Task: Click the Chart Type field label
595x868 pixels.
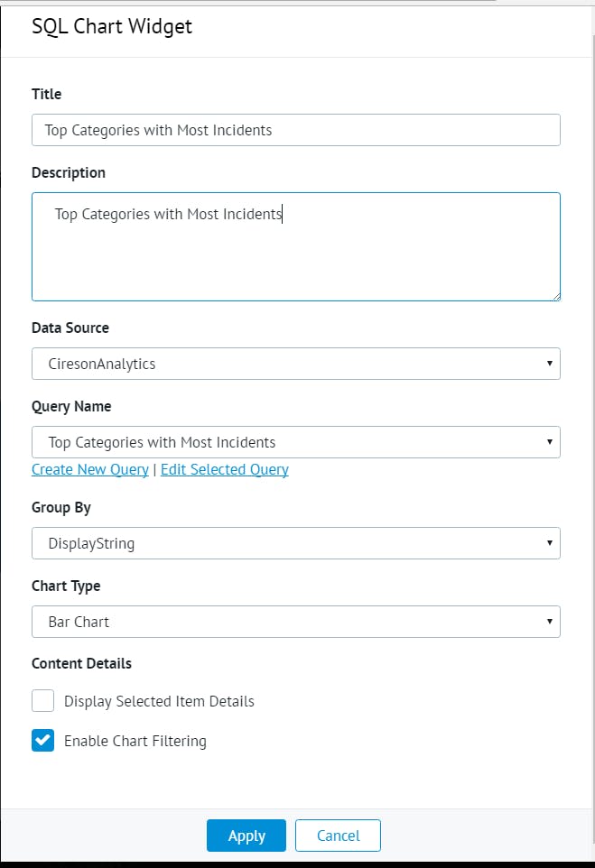Action: pos(66,586)
